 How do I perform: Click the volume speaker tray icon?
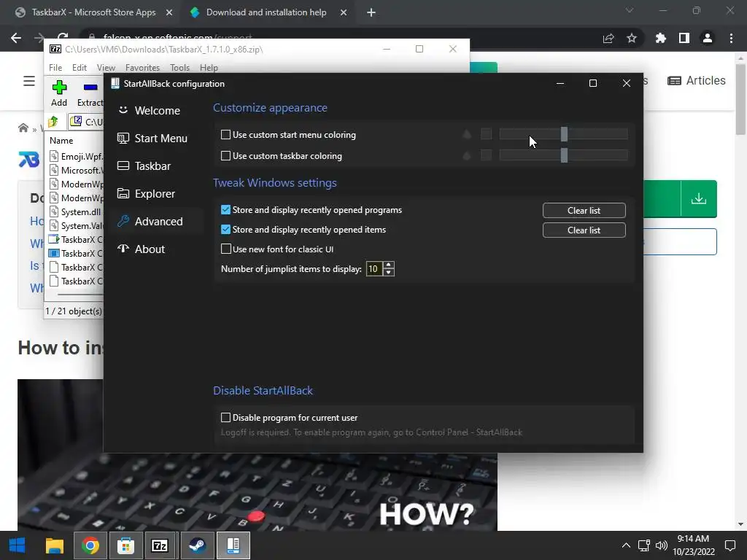(661, 545)
